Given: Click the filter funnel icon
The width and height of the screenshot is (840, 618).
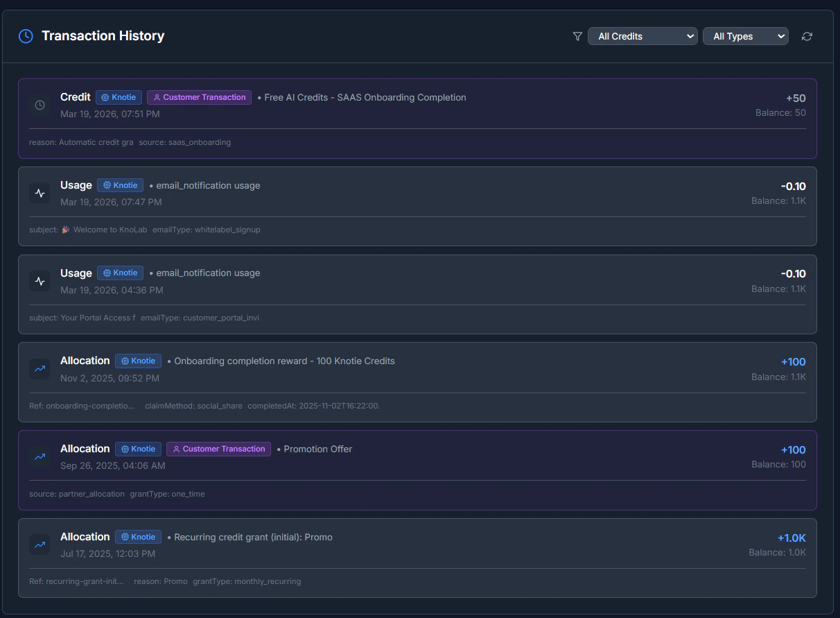Looking at the screenshot, I should coord(577,36).
